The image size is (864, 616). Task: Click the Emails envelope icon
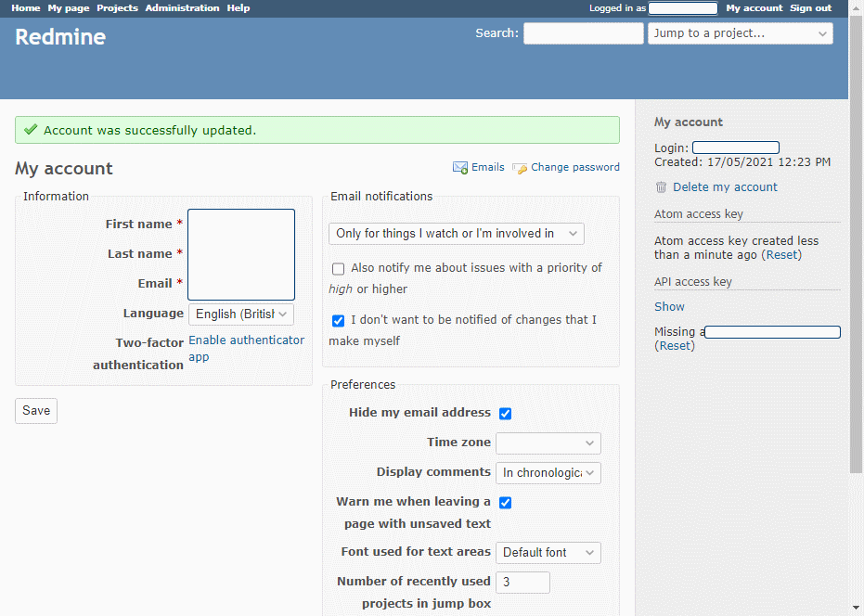coord(460,168)
